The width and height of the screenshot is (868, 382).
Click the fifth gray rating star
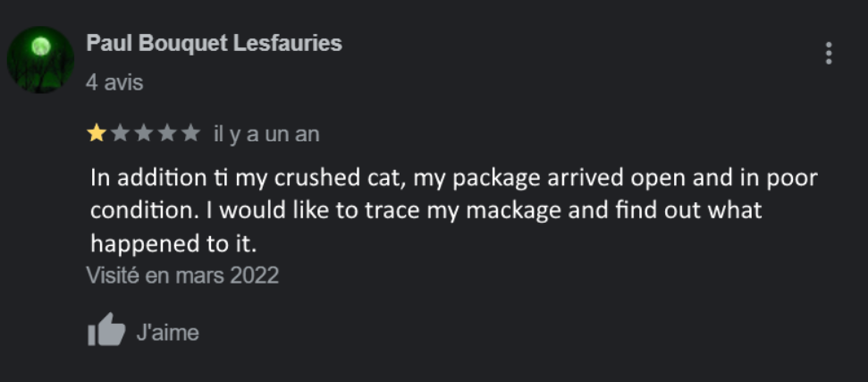pos(190,134)
